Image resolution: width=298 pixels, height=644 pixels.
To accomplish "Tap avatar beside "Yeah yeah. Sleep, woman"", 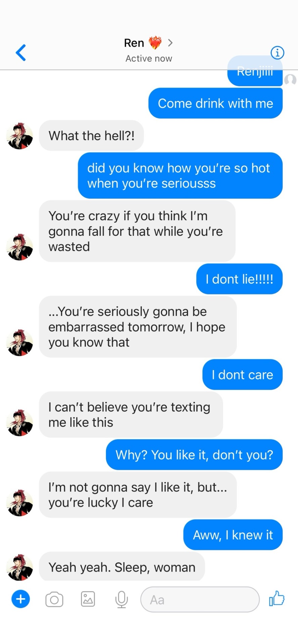I will [x=20, y=567].
